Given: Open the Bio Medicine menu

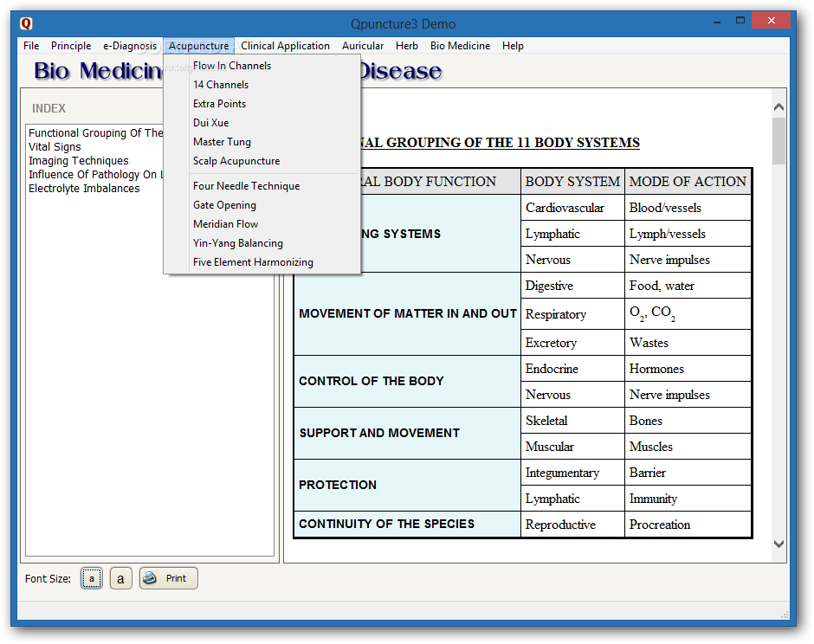Looking at the screenshot, I should pyautogui.click(x=460, y=46).
